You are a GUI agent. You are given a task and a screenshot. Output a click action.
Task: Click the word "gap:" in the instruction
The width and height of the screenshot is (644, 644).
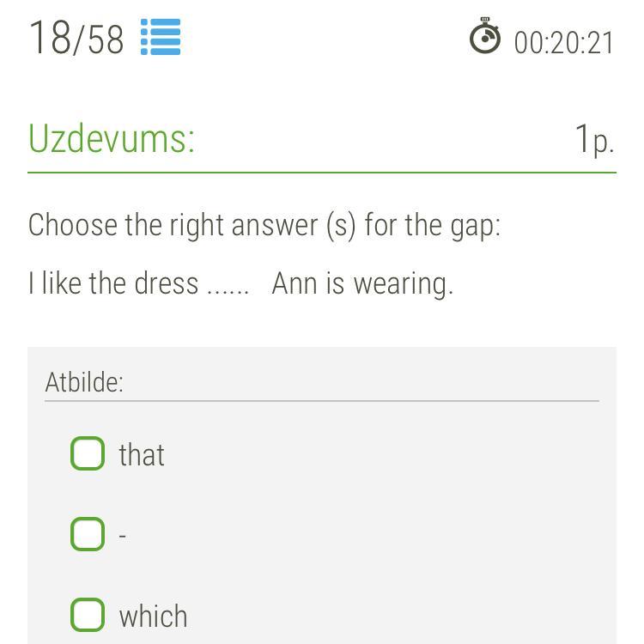pyautogui.click(x=475, y=227)
